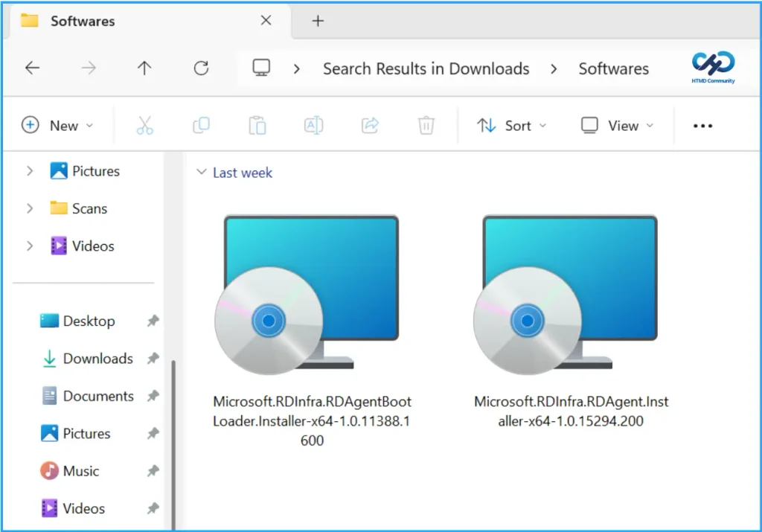
Task: Go up one folder level
Action: click(144, 68)
